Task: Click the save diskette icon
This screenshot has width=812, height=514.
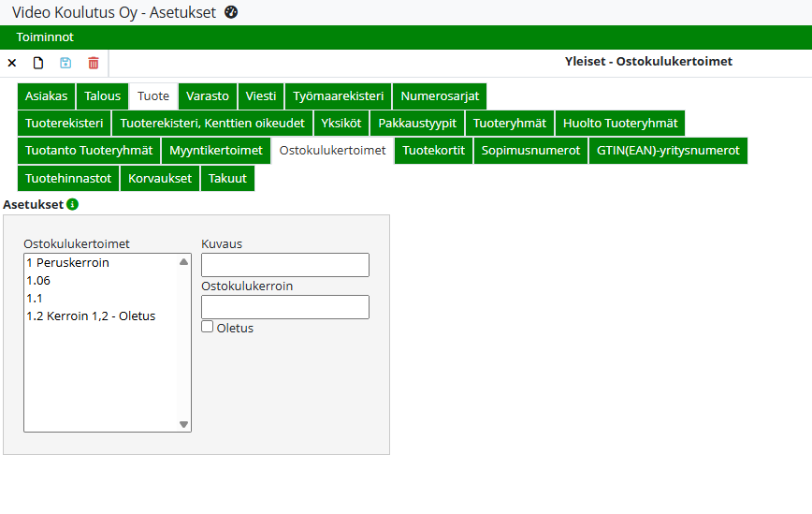Action: [x=65, y=63]
